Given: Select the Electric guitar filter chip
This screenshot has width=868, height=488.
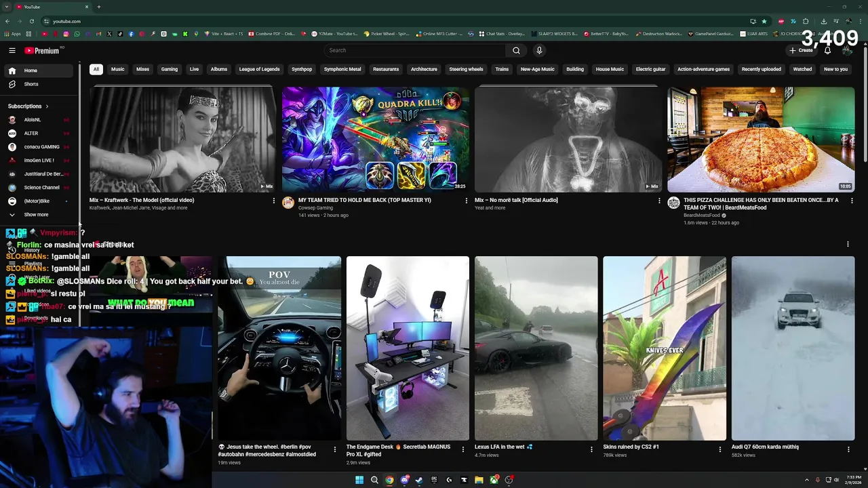Looking at the screenshot, I should [651, 69].
